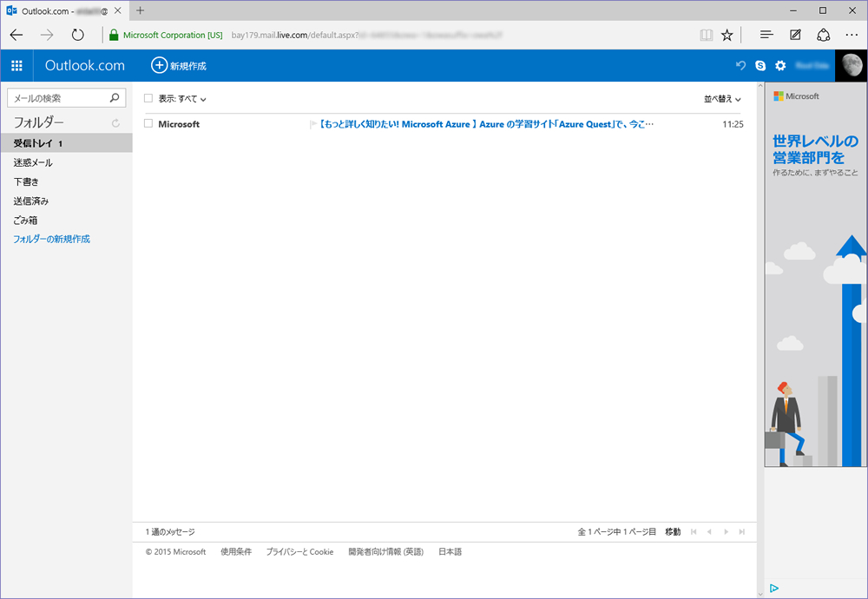
Task: Click the Microsoft sender name
Action: [x=179, y=124]
